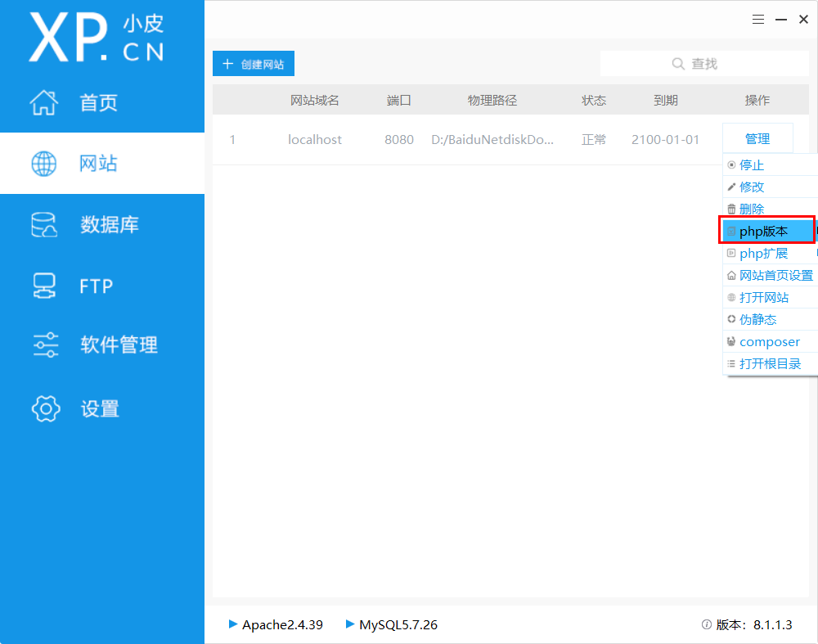Click the plus icon on 创建网站 button
The height and width of the screenshot is (644, 818).
tap(227, 64)
